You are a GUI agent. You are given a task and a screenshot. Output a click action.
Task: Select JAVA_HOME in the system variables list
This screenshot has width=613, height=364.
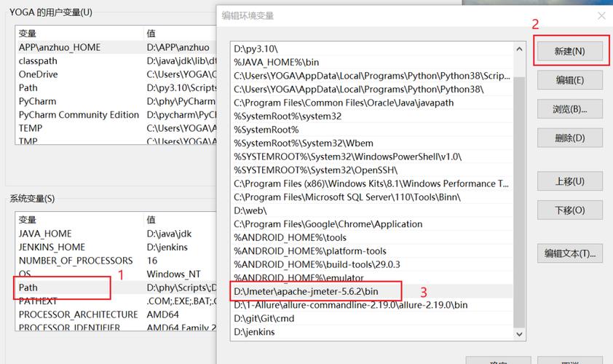[45, 234]
